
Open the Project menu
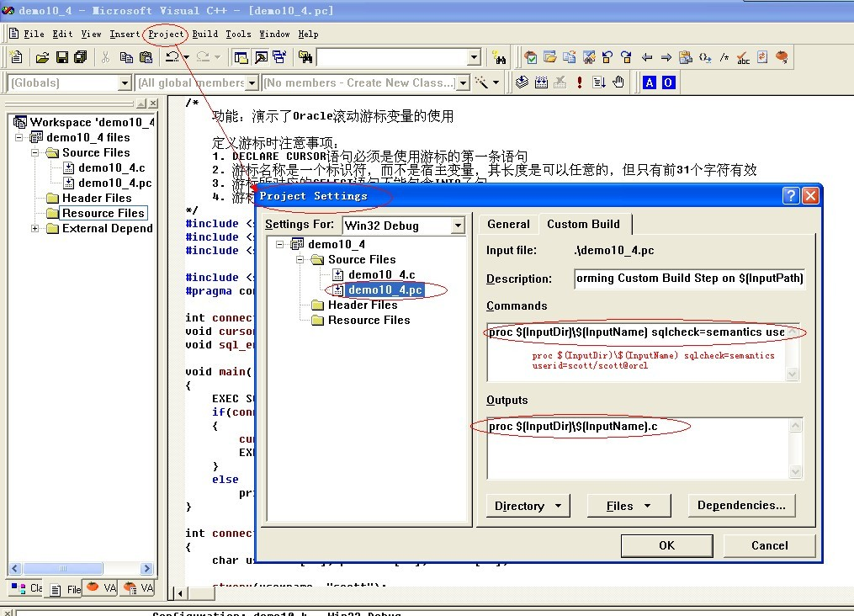pyautogui.click(x=166, y=34)
